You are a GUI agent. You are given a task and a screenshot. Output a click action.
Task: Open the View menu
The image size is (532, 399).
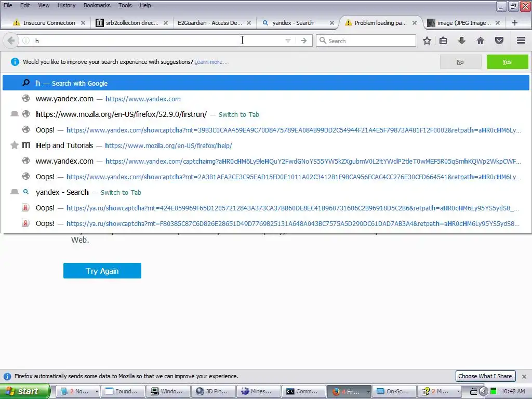click(44, 5)
